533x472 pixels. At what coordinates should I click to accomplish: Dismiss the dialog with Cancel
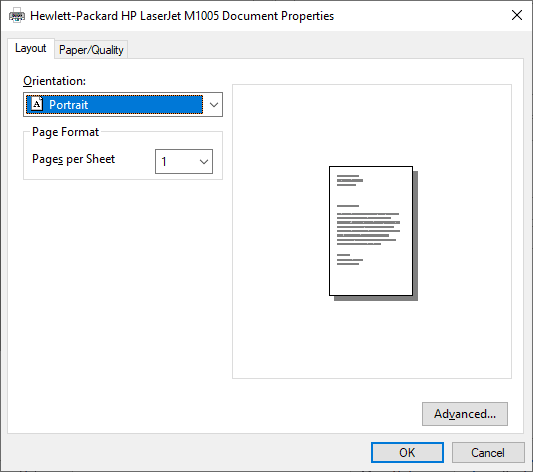488,453
